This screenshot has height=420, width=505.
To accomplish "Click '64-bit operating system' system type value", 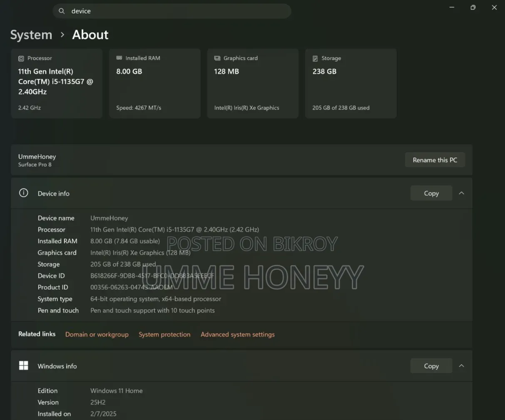I will coord(156,299).
